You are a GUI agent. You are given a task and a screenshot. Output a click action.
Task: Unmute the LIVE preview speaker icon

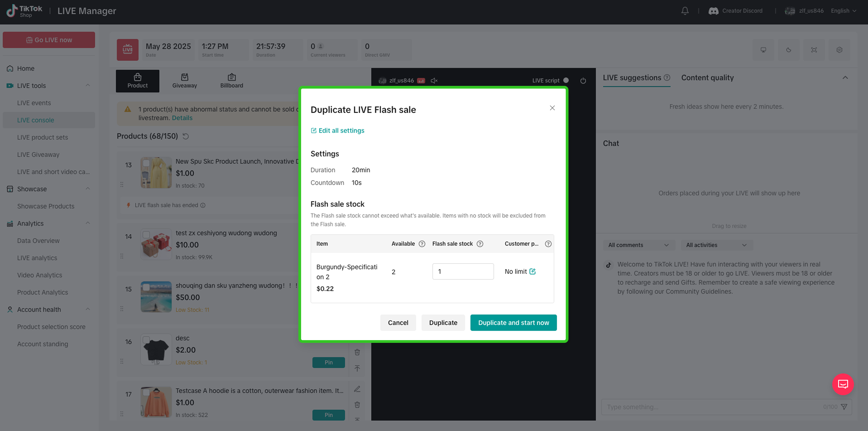434,81
